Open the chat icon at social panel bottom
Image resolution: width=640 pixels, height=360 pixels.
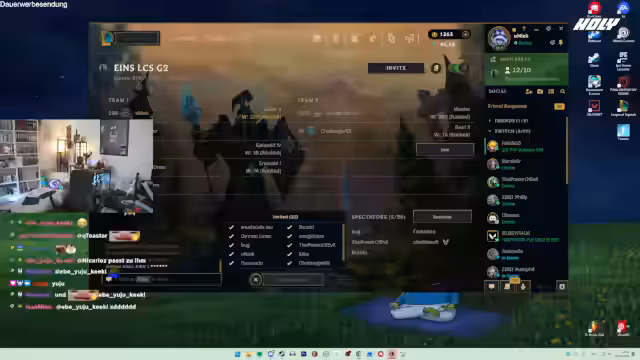click(491, 287)
